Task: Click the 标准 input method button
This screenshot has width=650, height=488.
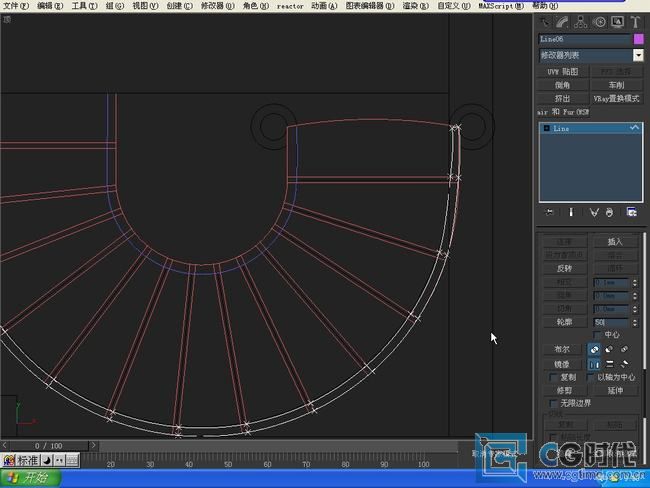Action: tap(27, 460)
